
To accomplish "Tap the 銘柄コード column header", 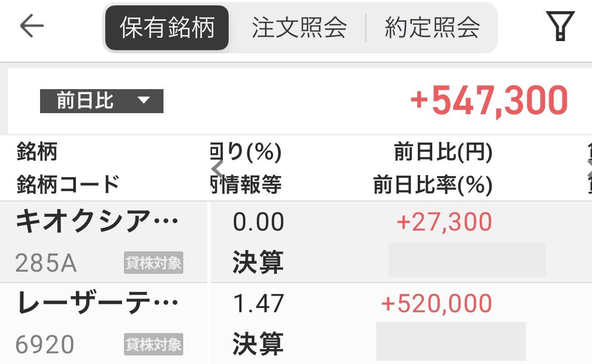I will (x=68, y=185).
